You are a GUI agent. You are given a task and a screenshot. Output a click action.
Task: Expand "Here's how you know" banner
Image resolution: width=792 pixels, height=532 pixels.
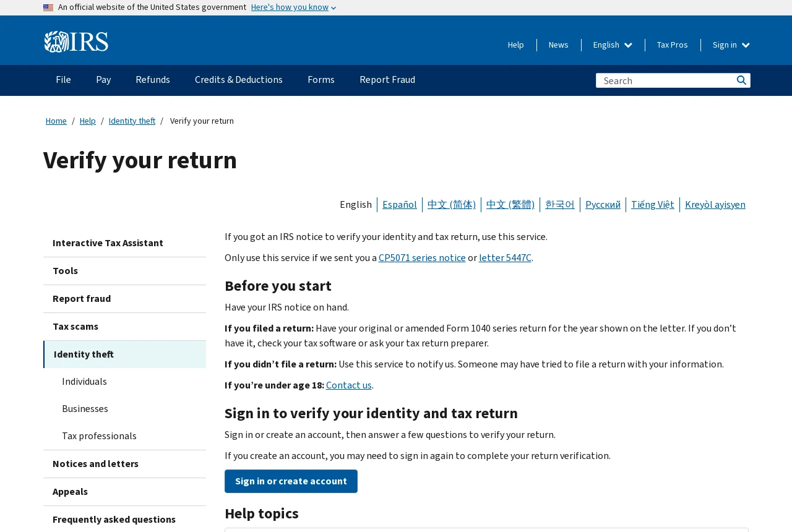293,7
